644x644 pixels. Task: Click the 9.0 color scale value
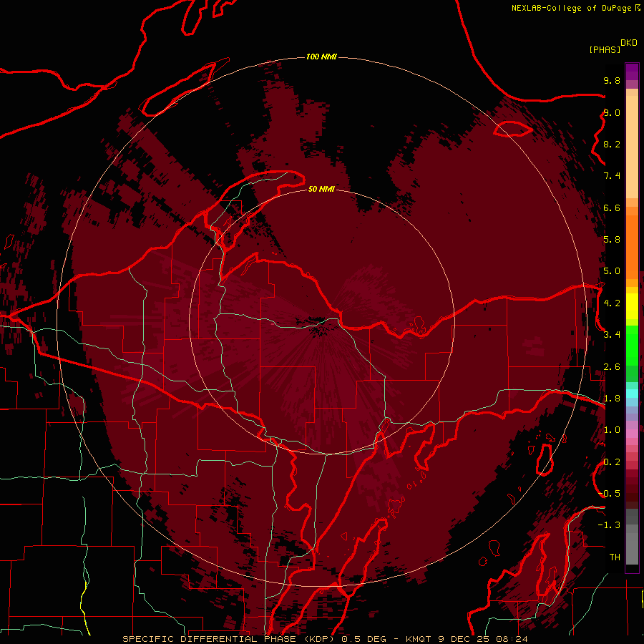[x=612, y=112]
